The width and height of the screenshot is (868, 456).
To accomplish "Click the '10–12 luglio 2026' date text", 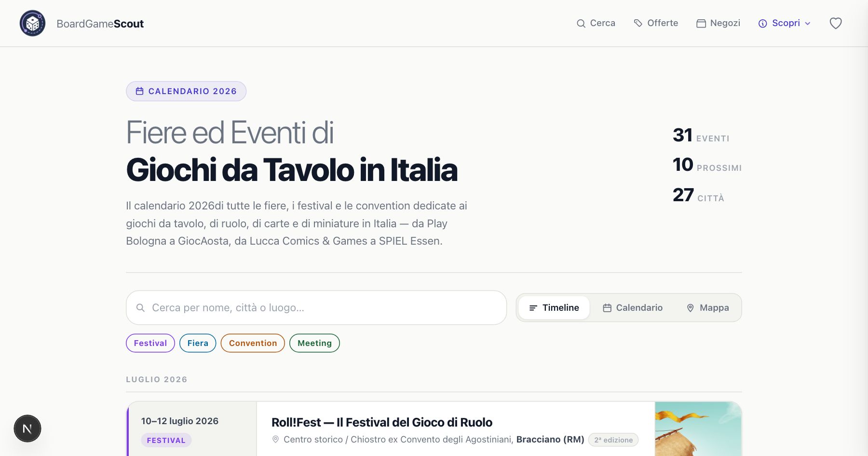I will click(x=180, y=421).
